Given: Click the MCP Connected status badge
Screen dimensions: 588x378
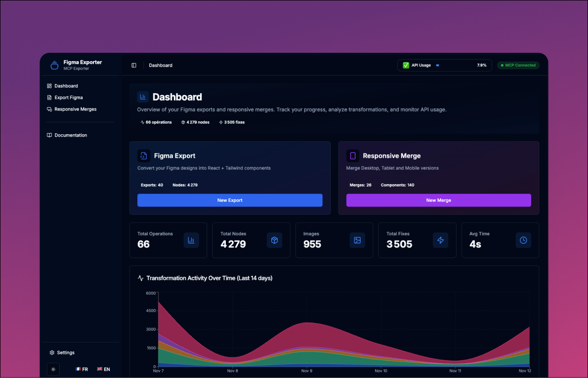Looking at the screenshot, I should 518,65.
